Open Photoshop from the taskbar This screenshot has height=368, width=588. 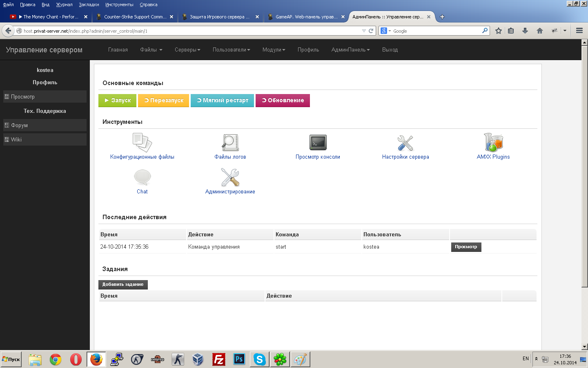pos(239,359)
